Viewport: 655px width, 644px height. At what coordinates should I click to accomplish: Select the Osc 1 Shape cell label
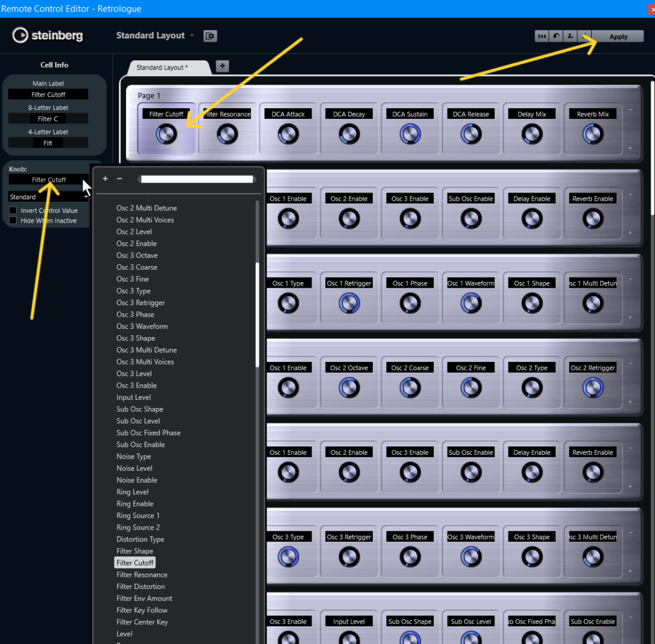pyautogui.click(x=532, y=283)
